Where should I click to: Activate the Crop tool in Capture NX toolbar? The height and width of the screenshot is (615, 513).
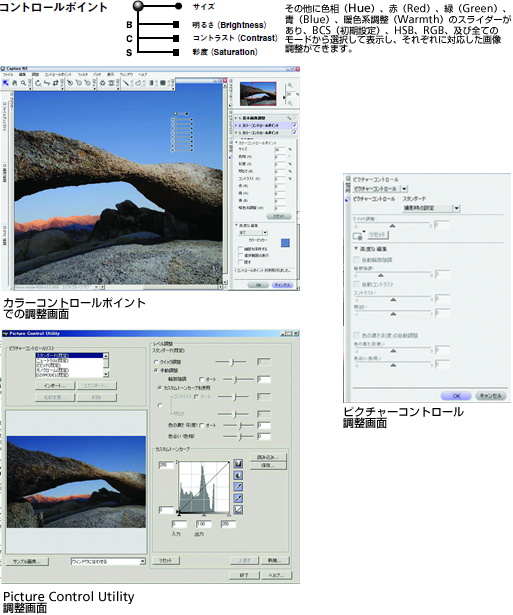click(x=55, y=83)
